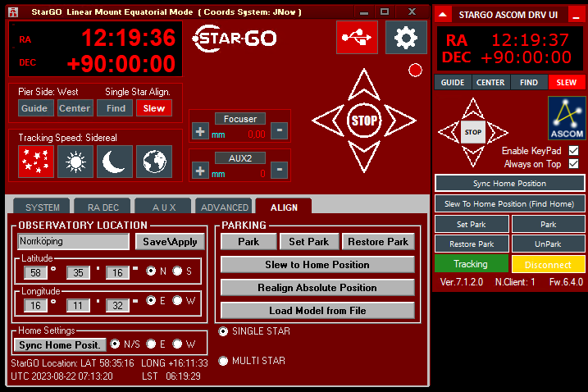The image size is (588, 392).
Task: Select longitude W radio button
Action: coord(177,300)
